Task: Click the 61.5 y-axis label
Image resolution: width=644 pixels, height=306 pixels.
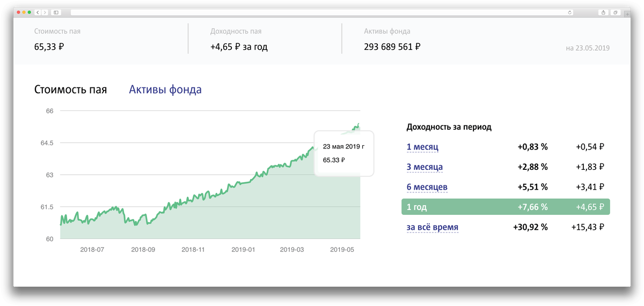Action: coord(46,207)
